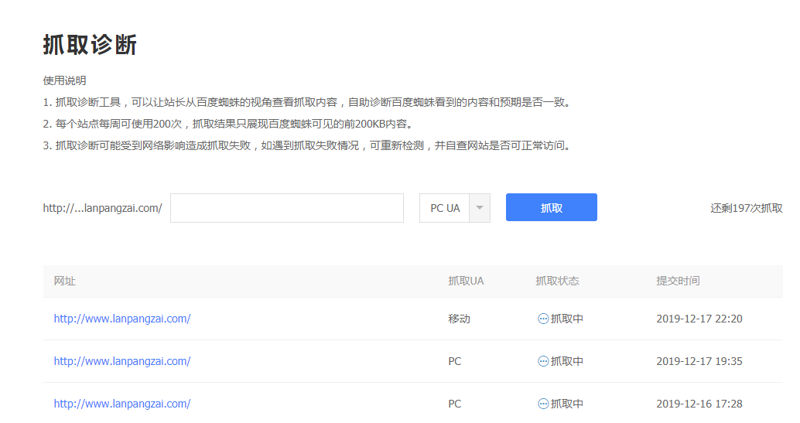Image resolution: width=800 pixels, height=423 pixels.
Task: Click the 抓取状态 column header
Action: [x=557, y=281]
